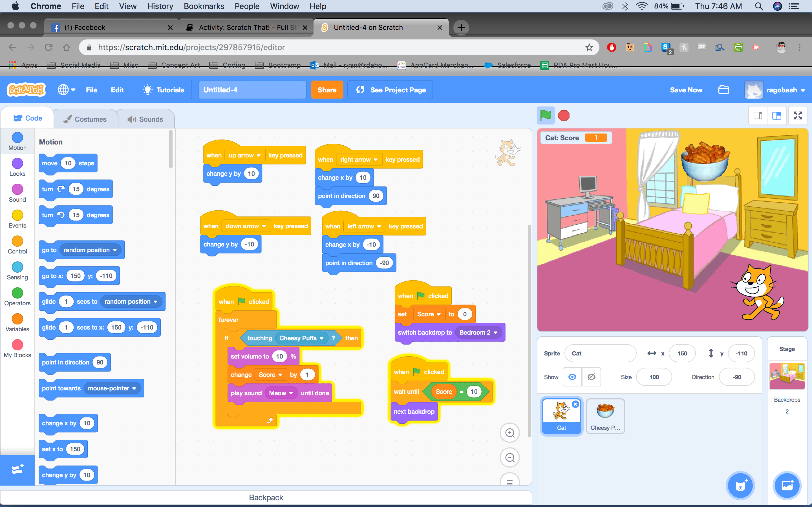Open the Add Extension button

17,470
